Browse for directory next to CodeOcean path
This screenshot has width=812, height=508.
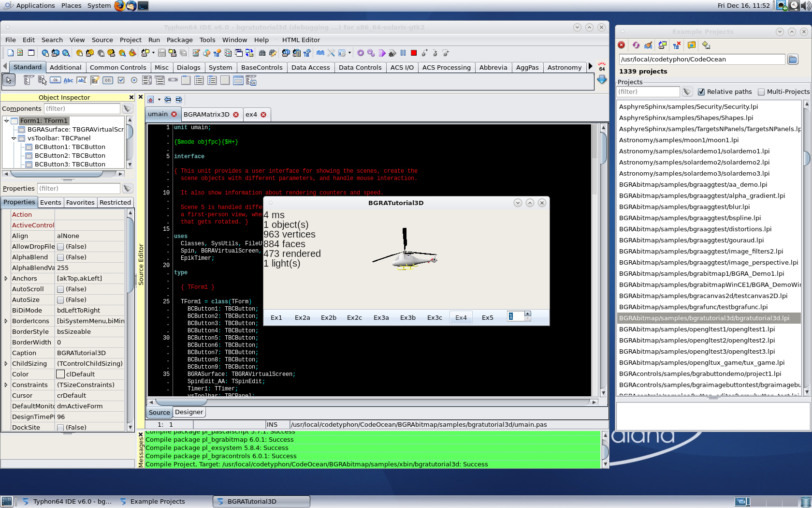click(793, 60)
